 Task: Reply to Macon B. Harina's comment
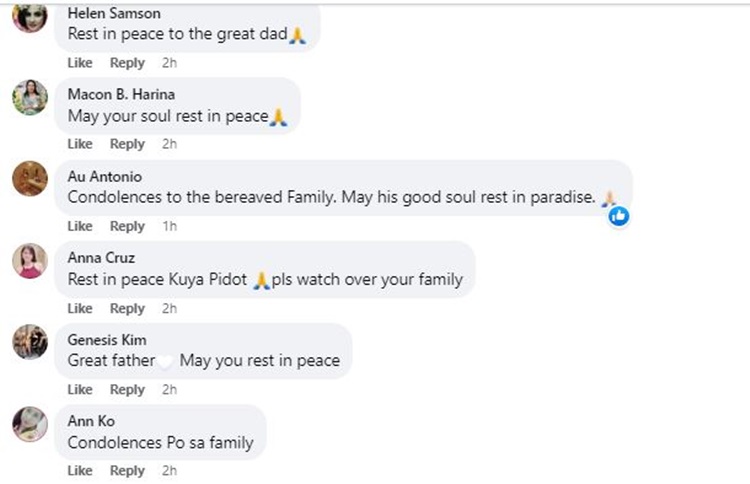(127, 144)
